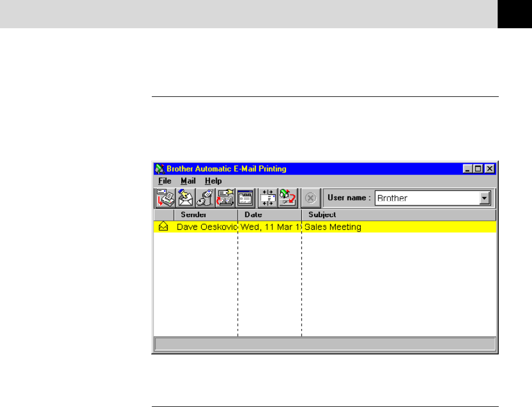Minimize the Brother E-Mail Printing window
Screen dimensions: 532x407
468,168
